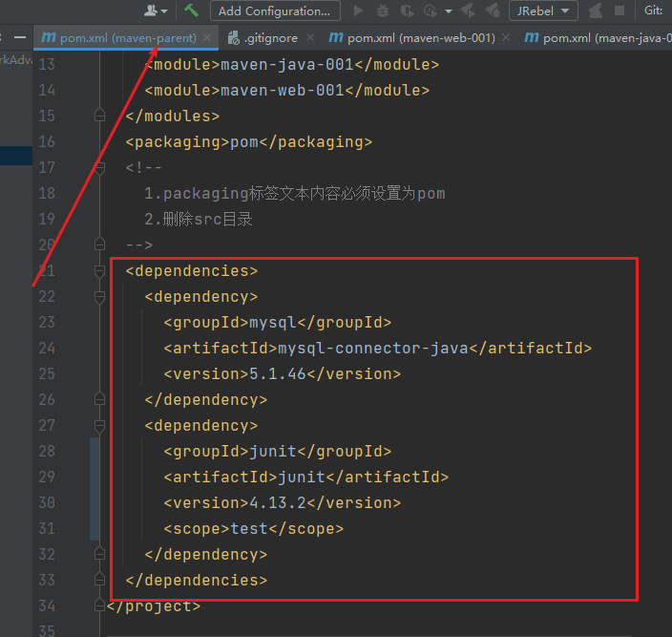Click the comment '1.packaging标签文本内容必须设置为pom'

pyautogui.click(x=295, y=193)
